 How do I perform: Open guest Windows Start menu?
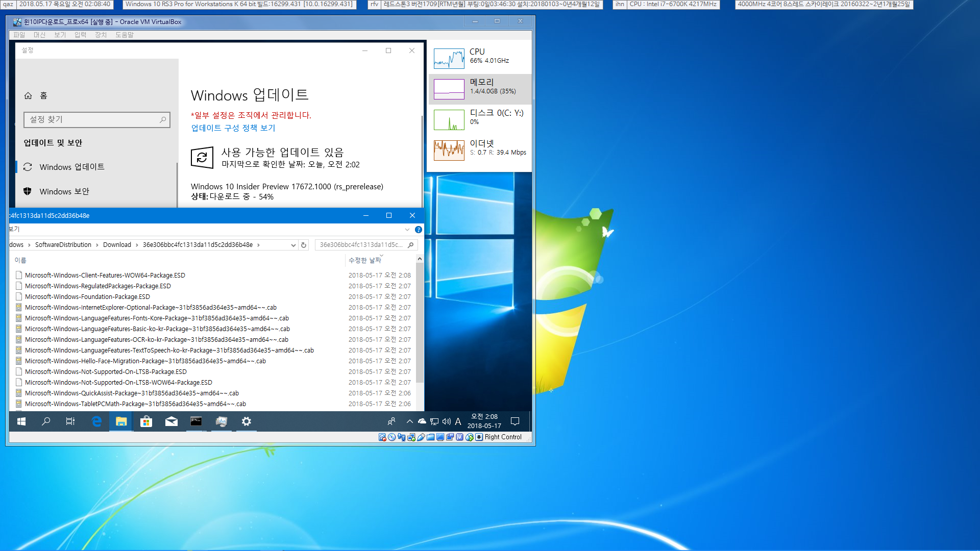pyautogui.click(x=21, y=421)
